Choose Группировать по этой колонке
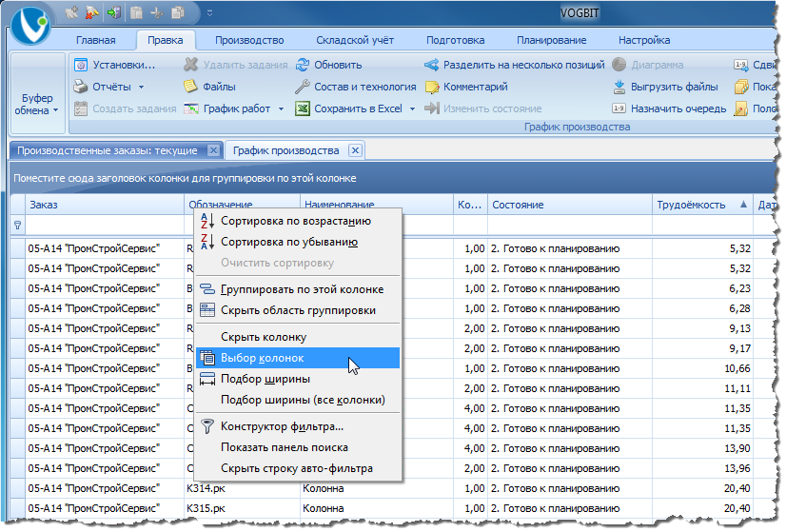Screen dimensions: 786x532 click(x=298, y=289)
